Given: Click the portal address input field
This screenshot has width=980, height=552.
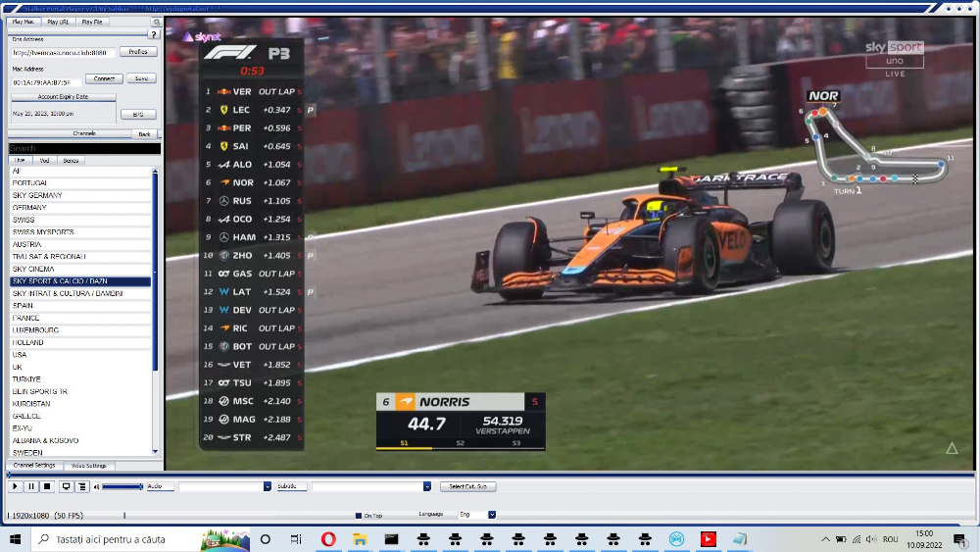Looking at the screenshot, I should 63,53.
